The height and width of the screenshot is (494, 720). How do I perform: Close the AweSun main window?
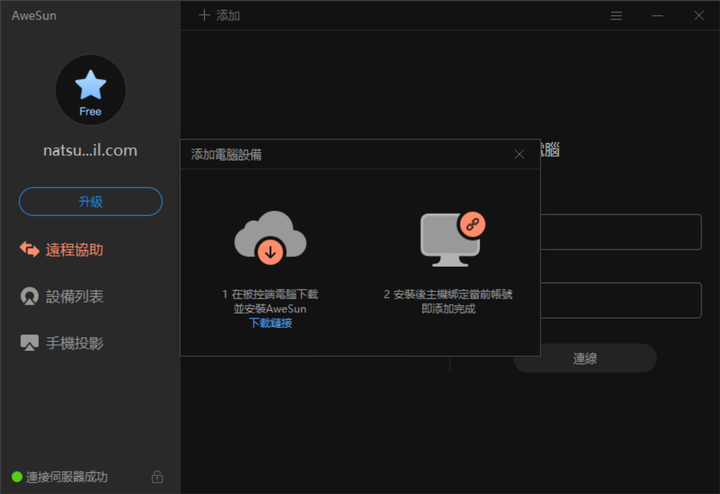click(699, 16)
